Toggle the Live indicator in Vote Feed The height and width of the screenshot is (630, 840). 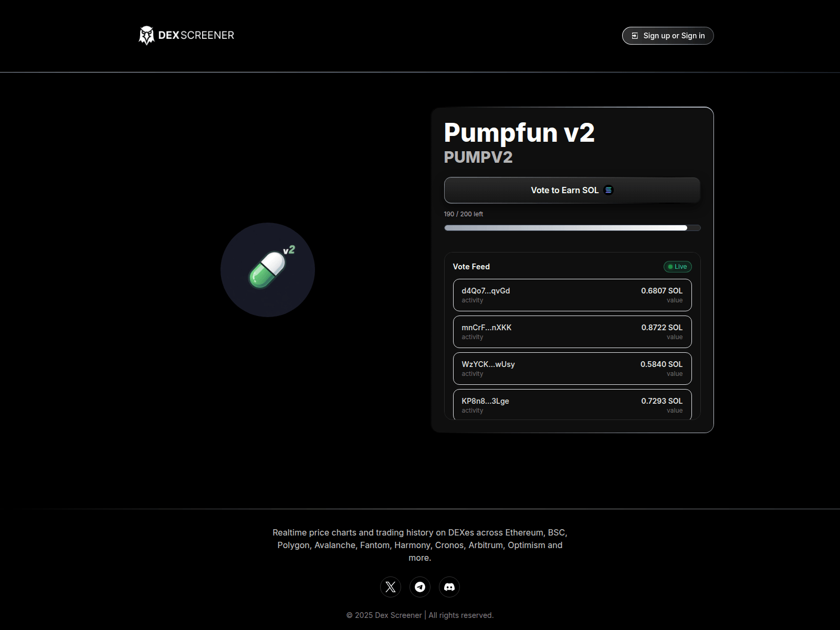[677, 267]
